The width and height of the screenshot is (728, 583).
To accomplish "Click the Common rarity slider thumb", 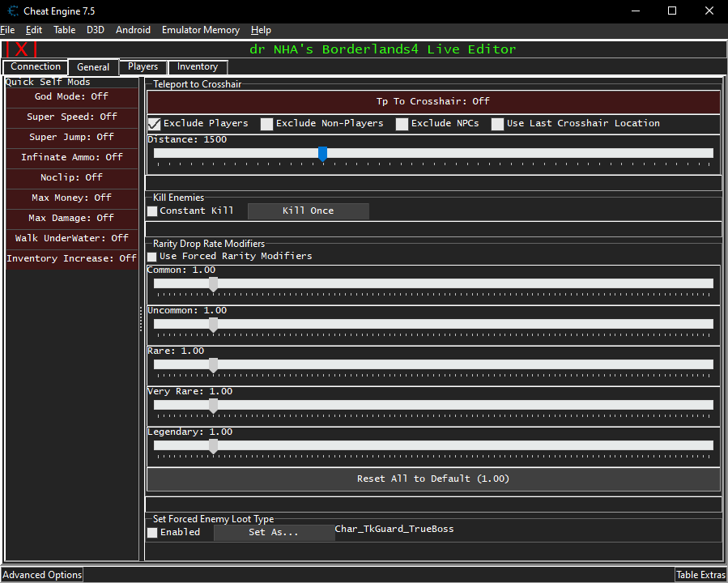I will 213,284.
